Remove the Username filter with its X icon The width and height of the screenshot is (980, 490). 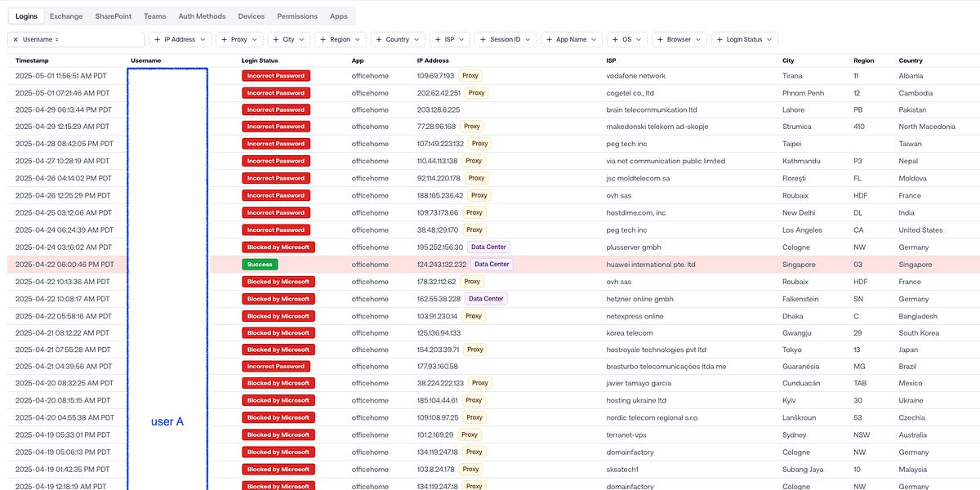[x=16, y=39]
